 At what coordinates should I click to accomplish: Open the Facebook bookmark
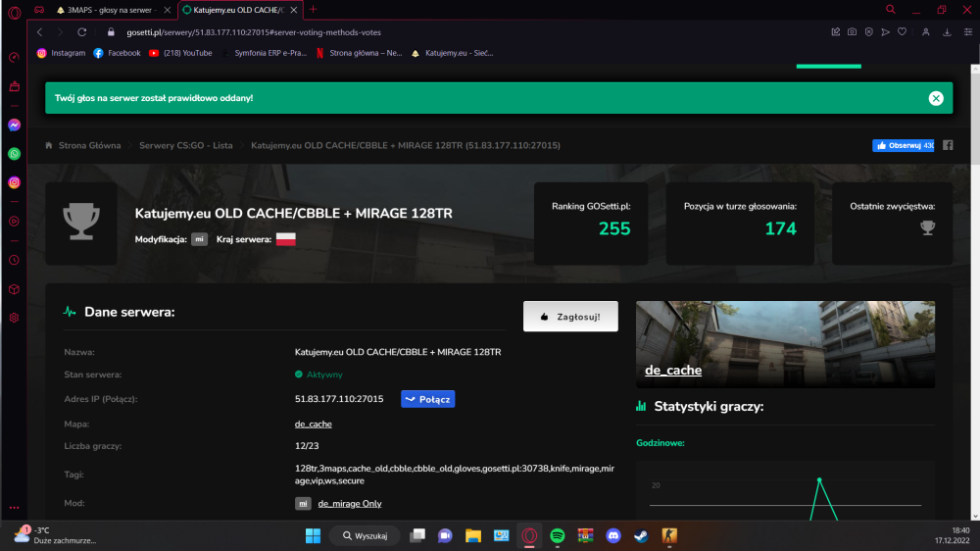(x=117, y=53)
